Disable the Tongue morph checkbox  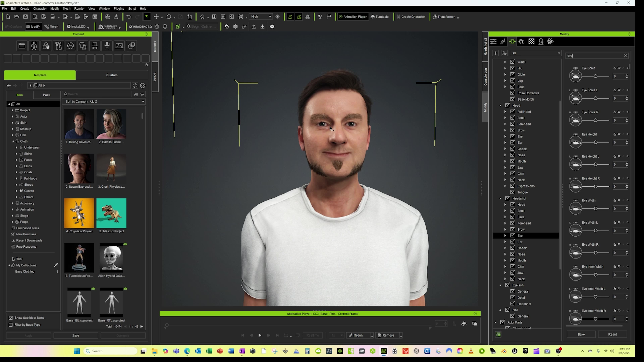point(512,192)
